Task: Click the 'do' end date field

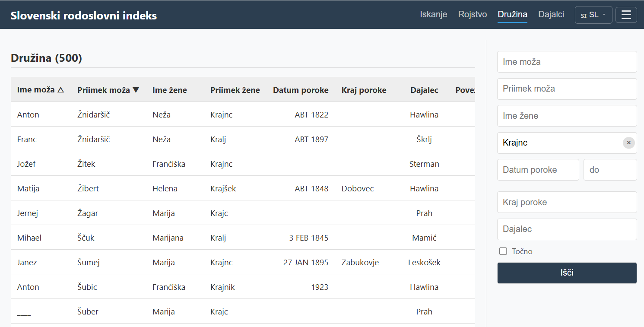Action: pos(610,170)
